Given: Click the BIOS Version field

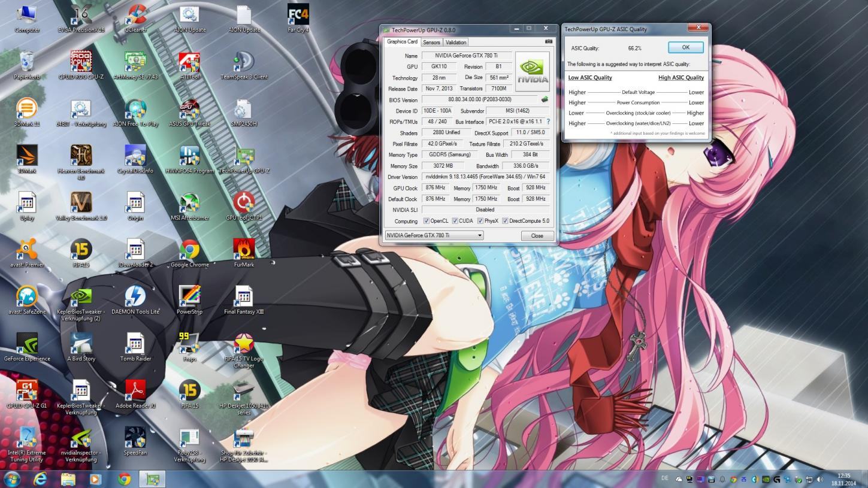Looking at the screenshot, I should click(x=480, y=99).
